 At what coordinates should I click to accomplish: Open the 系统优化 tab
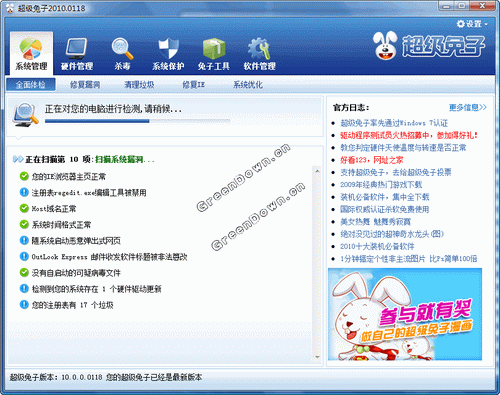248,85
